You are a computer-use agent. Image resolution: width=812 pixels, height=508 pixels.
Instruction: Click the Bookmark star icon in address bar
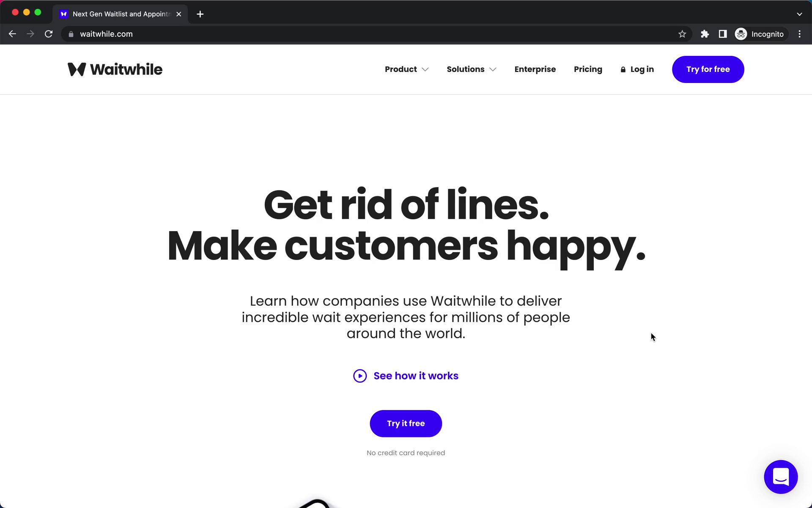pyautogui.click(x=682, y=34)
